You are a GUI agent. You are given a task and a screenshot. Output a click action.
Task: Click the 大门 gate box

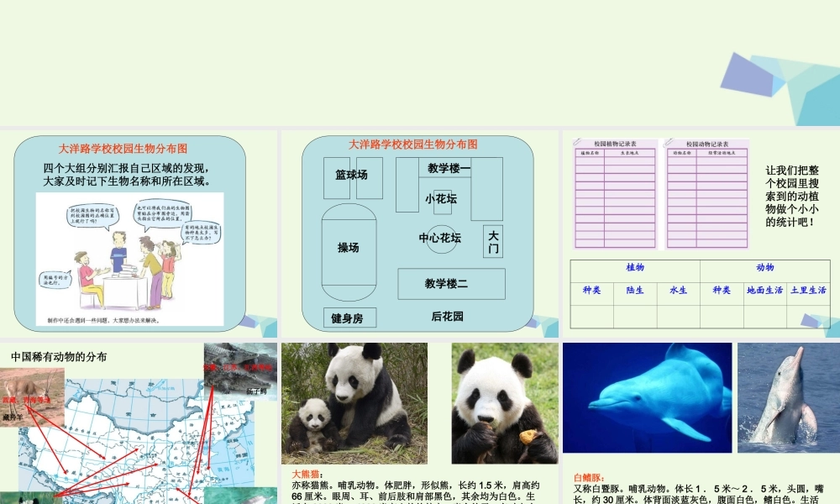pos(493,242)
